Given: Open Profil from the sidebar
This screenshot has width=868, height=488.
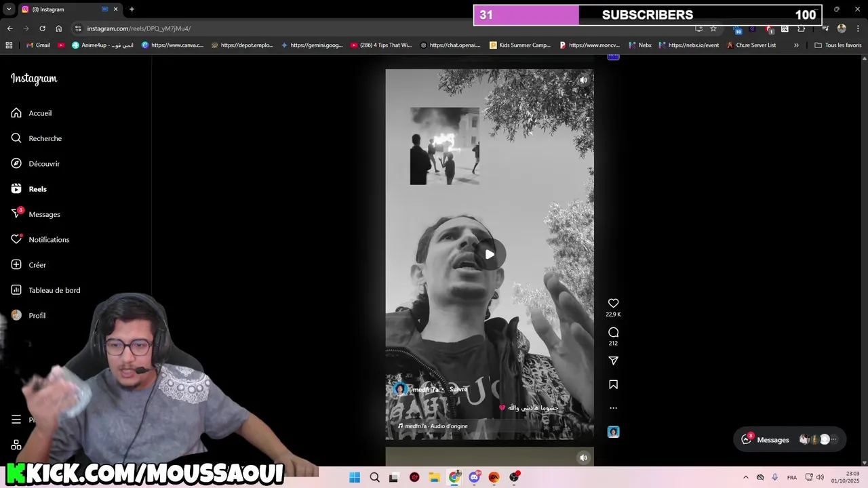Looking at the screenshot, I should pos(28,316).
